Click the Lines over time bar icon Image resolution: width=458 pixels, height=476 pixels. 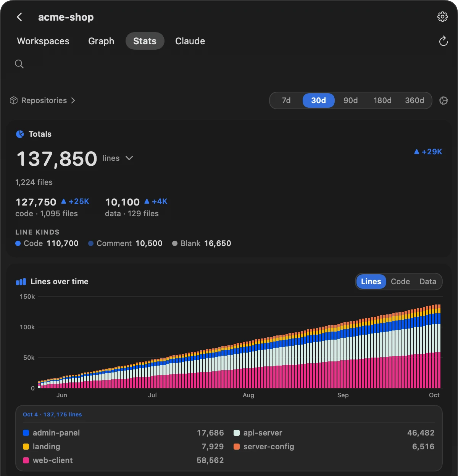[x=21, y=282]
